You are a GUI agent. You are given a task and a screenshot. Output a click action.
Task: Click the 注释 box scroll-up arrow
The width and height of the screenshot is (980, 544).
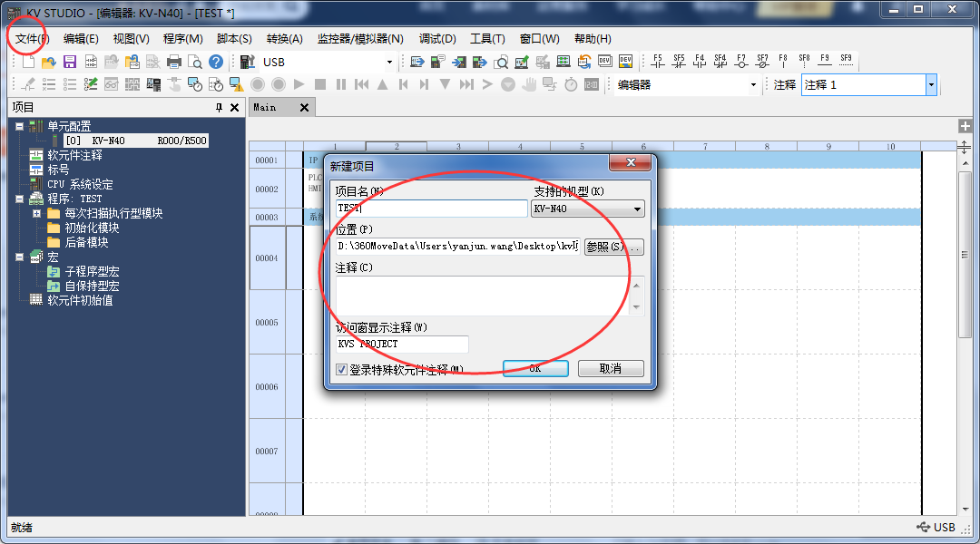coord(636,286)
